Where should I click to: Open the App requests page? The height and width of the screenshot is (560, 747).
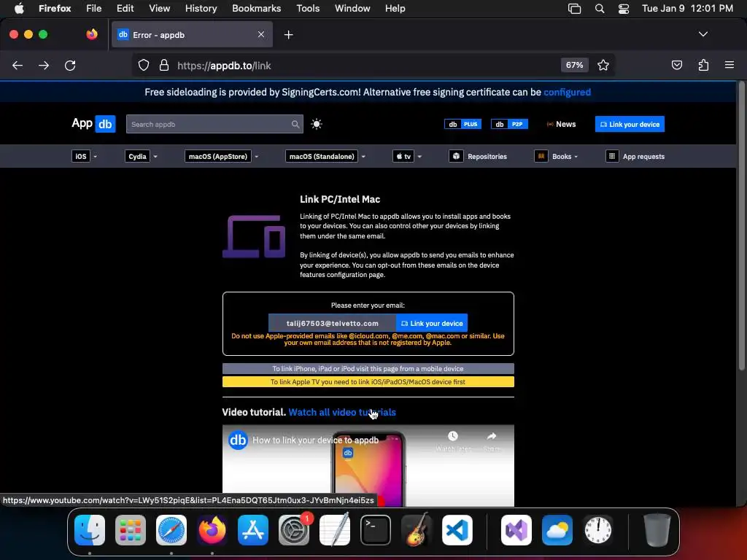pyautogui.click(x=635, y=156)
